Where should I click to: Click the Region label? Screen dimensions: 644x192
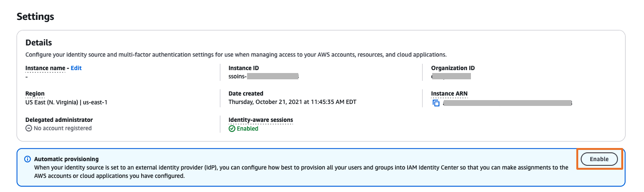(35, 93)
